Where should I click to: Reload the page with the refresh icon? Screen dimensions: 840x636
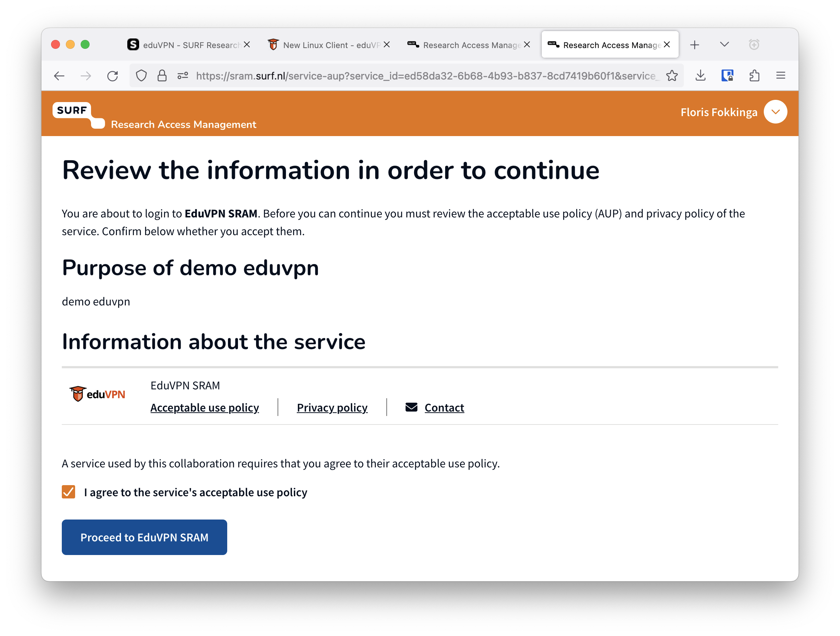[x=112, y=76]
